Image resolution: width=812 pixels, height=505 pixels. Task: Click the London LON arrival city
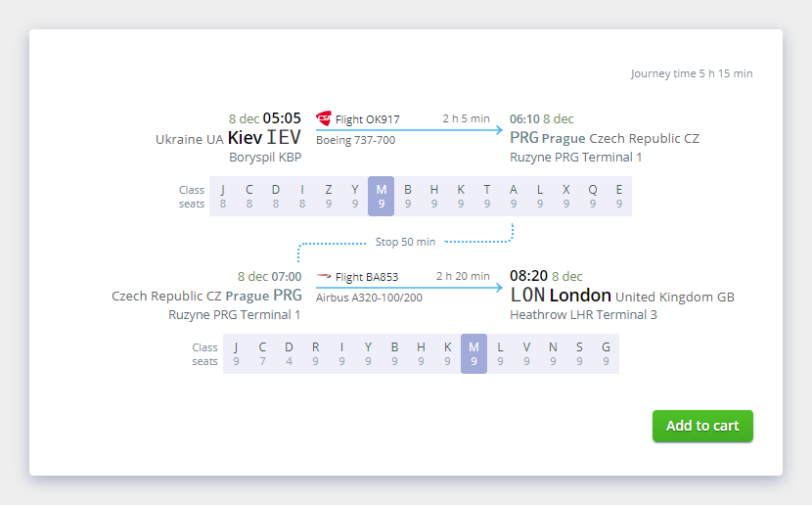561,296
